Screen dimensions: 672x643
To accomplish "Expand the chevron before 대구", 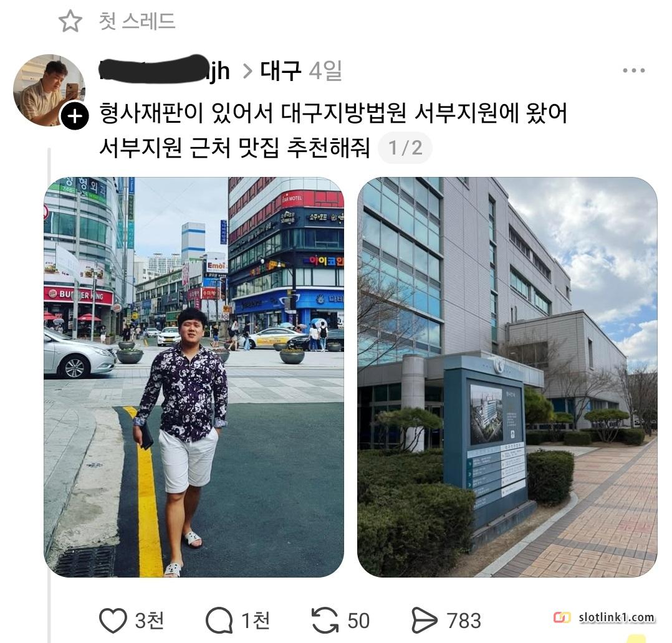I will point(247,71).
